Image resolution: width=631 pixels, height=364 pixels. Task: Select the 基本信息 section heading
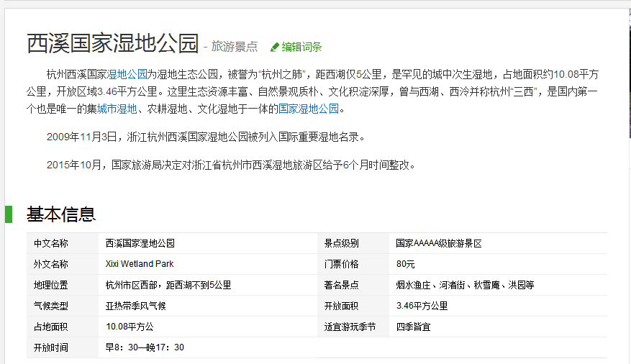[x=61, y=214]
